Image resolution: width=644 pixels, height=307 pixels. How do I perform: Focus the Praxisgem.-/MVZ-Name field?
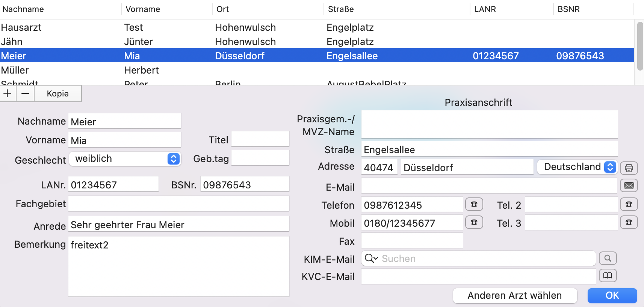pyautogui.click(x=490, y=124)
